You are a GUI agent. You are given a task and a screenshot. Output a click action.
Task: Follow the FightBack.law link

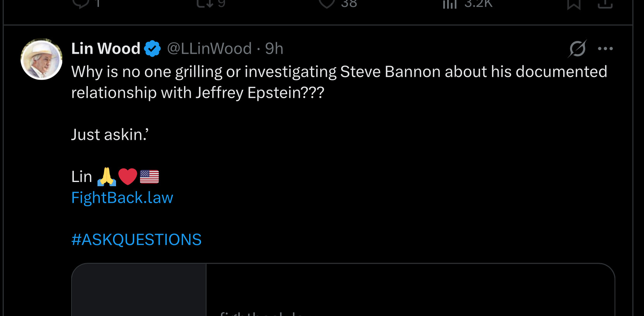122,198
